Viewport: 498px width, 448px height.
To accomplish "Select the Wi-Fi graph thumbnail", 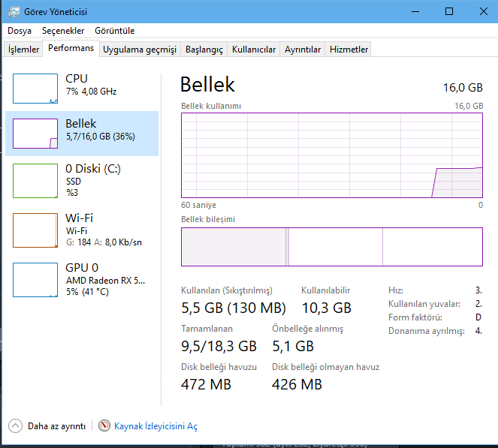I will [35, 230].
